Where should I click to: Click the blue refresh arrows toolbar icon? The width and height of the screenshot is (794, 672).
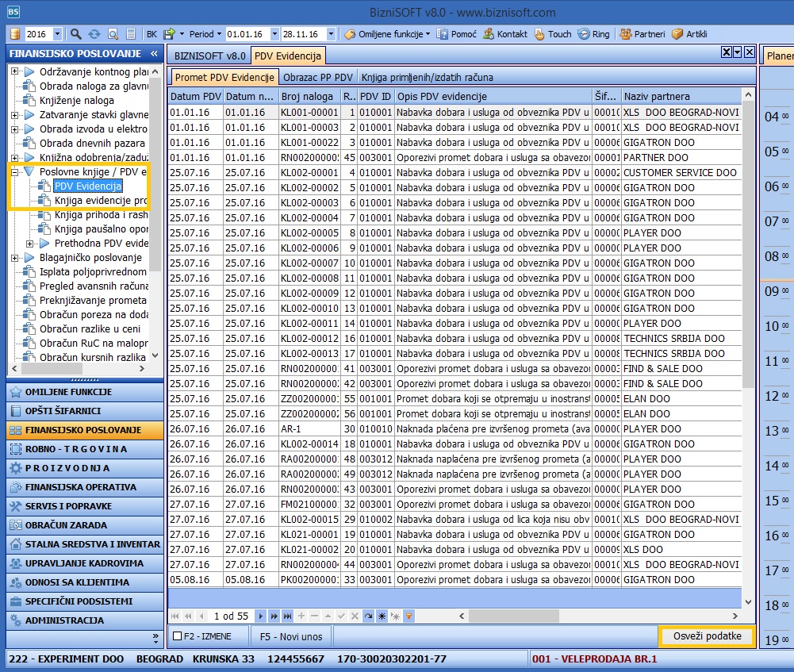pos(94,34)
